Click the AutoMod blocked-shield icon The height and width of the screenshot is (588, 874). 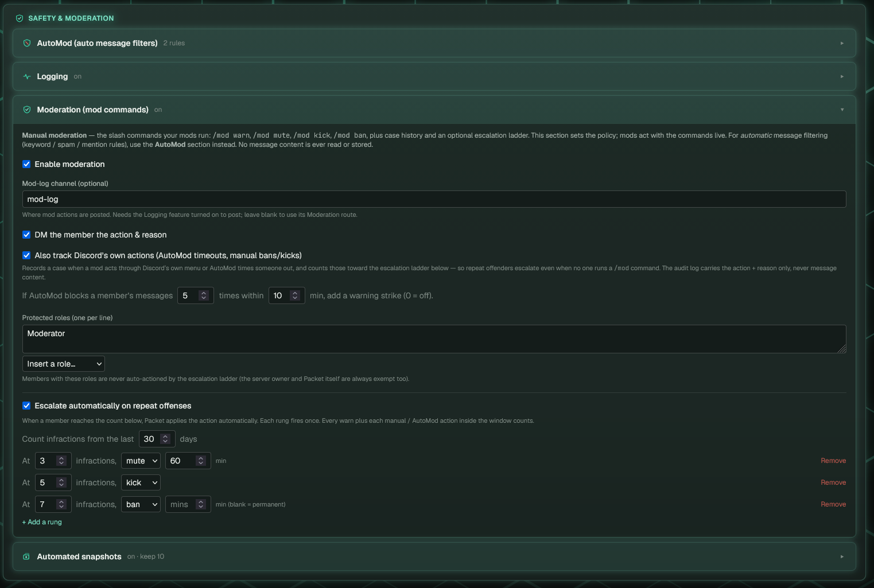(x=27, y=43)
